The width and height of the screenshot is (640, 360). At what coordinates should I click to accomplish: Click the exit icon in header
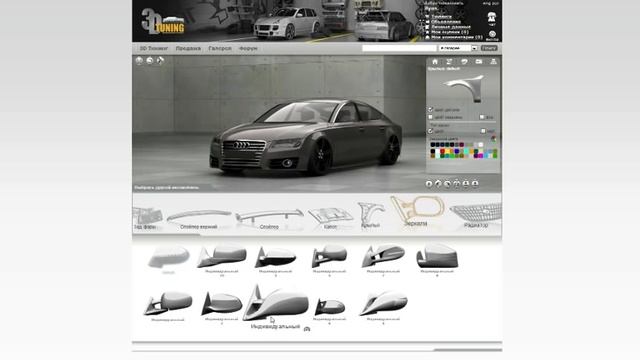(492, 34)
